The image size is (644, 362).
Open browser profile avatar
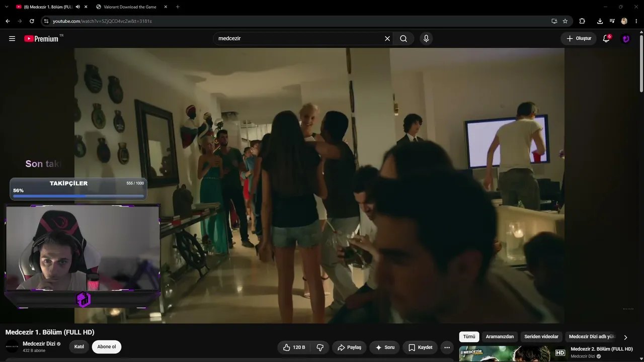[624, 21]
